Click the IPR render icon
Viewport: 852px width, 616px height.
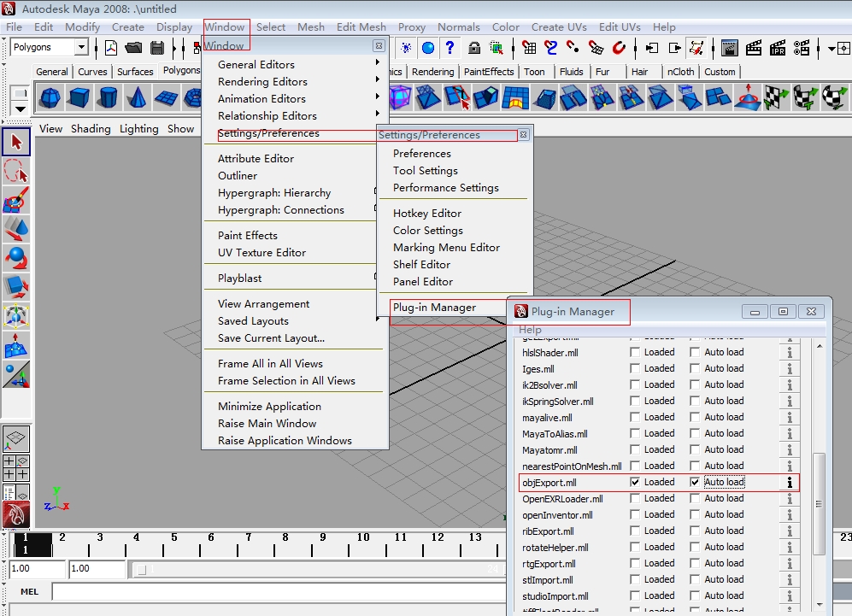tap(778, 48)
